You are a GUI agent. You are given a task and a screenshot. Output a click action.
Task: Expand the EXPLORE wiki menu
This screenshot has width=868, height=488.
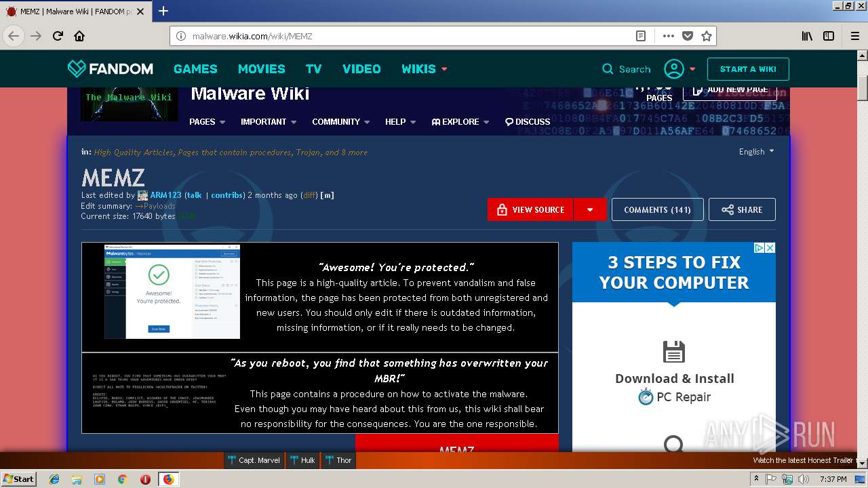click(460, 122)
